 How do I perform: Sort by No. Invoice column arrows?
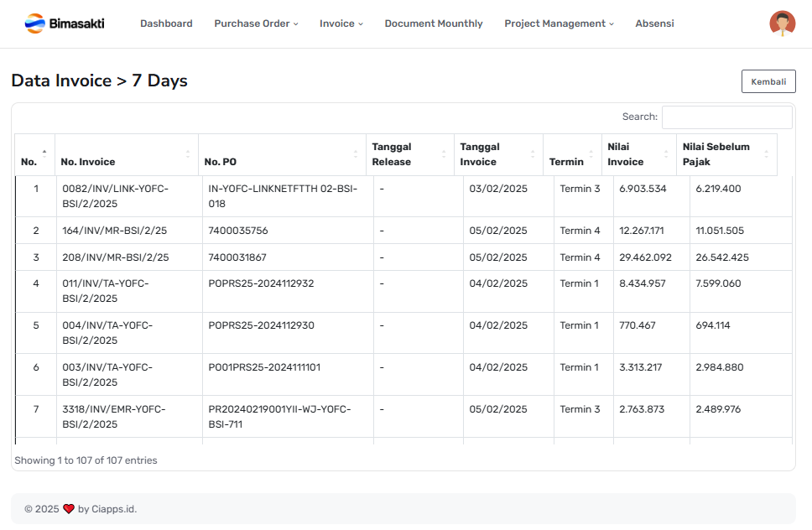click(187, 155)
